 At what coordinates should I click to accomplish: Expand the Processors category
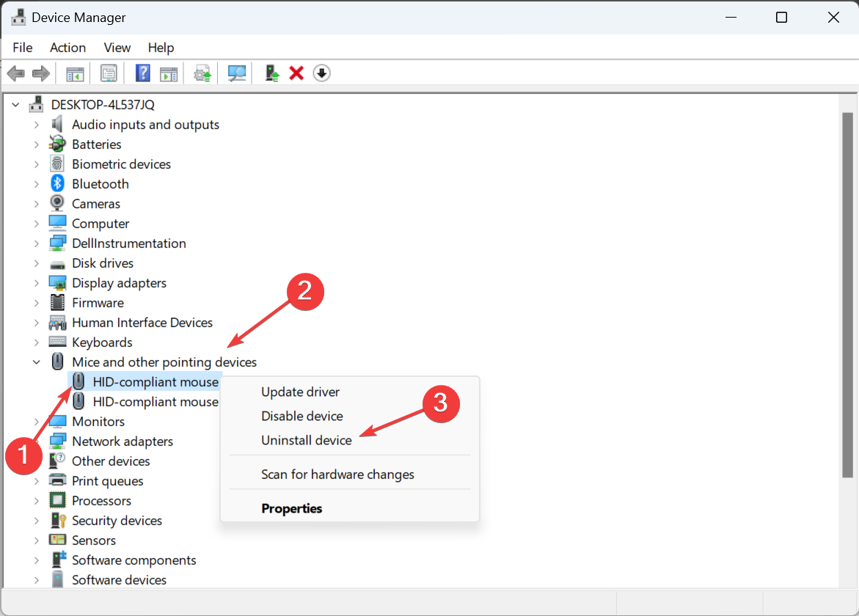[x=36, y=500]
